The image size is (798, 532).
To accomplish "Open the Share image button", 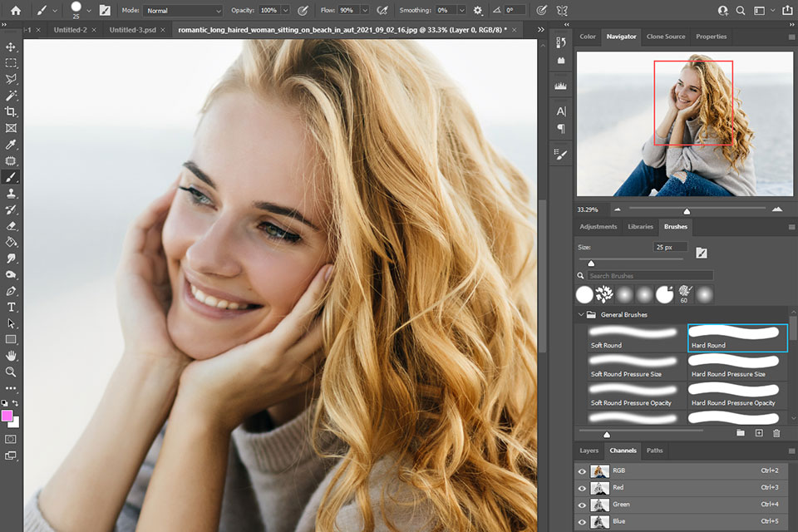I will pyautogui.click(x=787, y=10).
